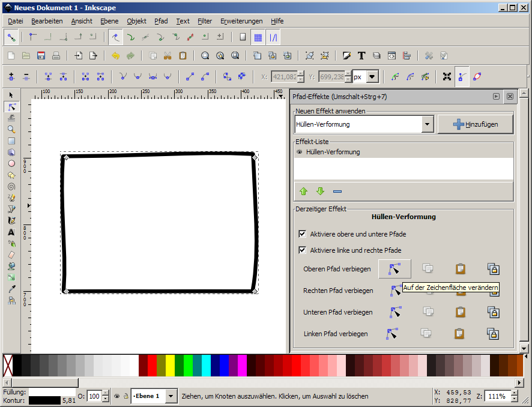Click the Save document icon
Image resolution: width=532 pixels, height=407 pixels.
[x=41, y=56]
